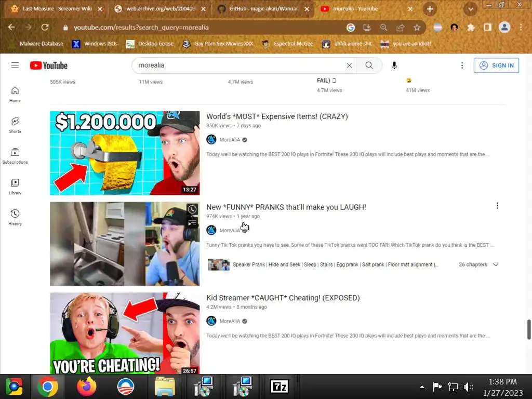Open MoreAliA channel name under Expensive Items
The width and height of the screenshot is (532, 399).
coord(230,139)
